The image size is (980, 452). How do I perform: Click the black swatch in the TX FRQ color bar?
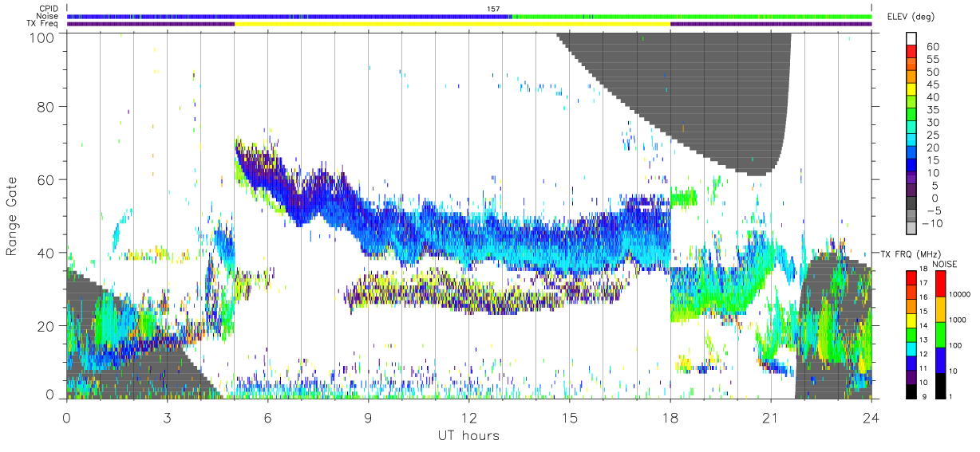tap(911, 391)
